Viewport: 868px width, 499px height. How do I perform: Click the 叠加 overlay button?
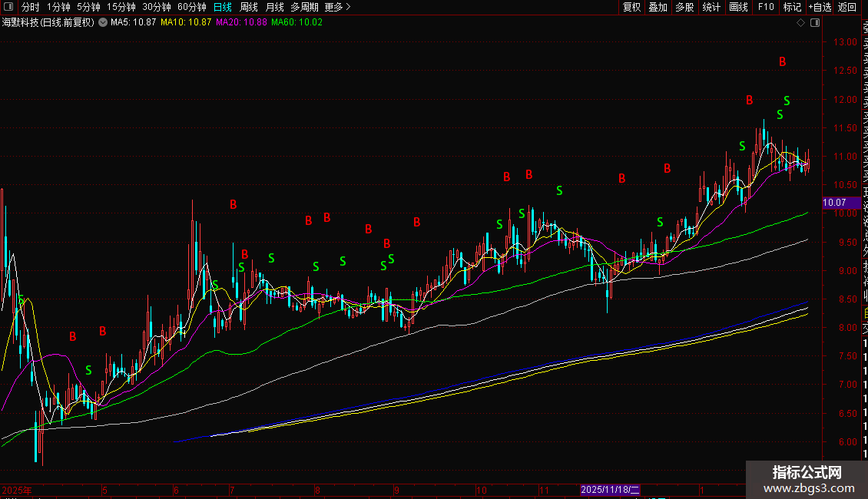[658, 7]
